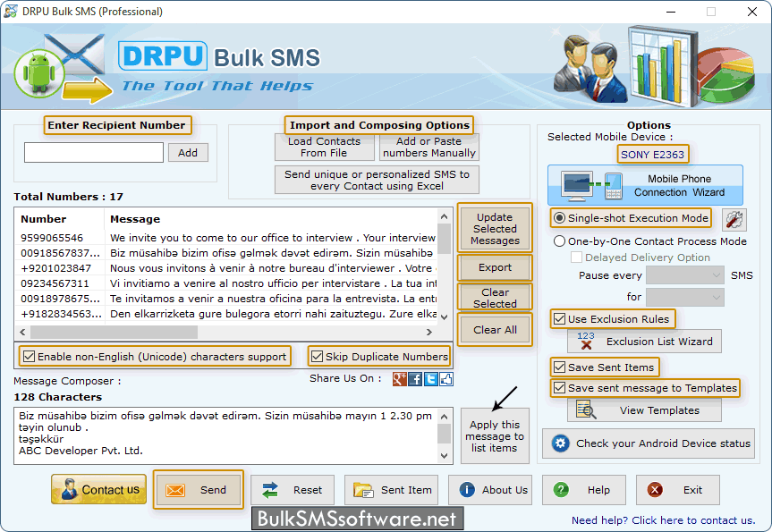Screen dimensions: 772x532
Task: Open the 'for' duration dropdown
Action: pos(684,297)
